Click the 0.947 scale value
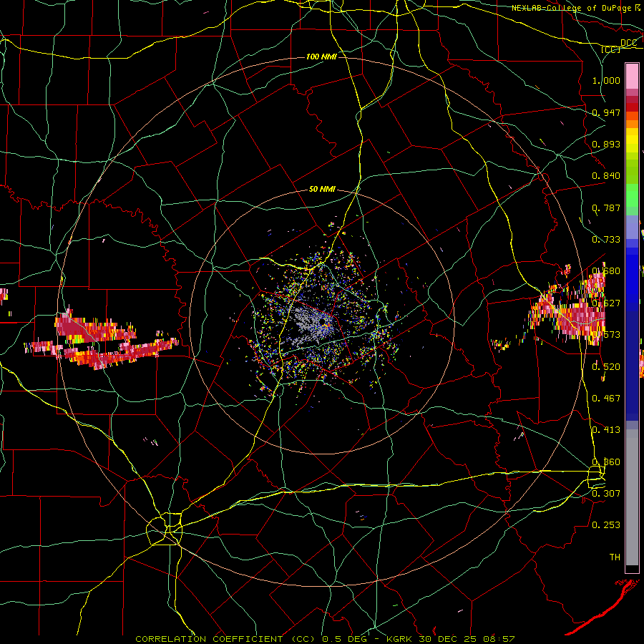 click(606, 112)
